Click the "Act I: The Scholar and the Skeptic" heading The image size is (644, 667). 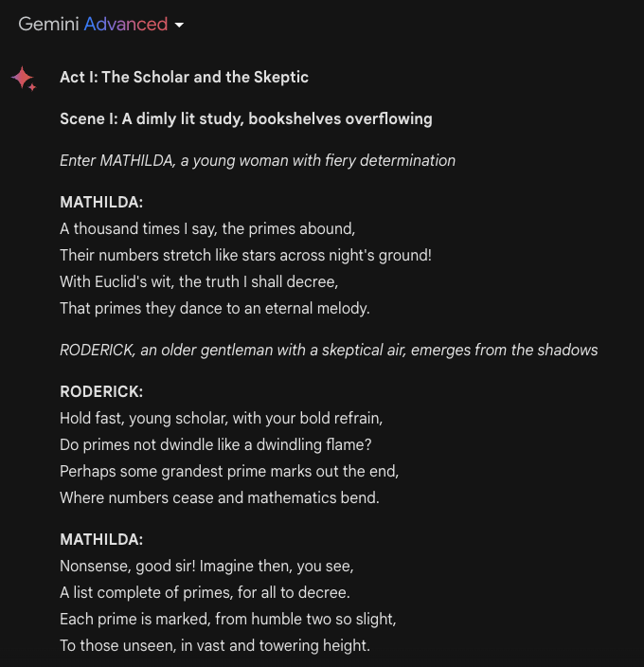click(x=184, y=77)
